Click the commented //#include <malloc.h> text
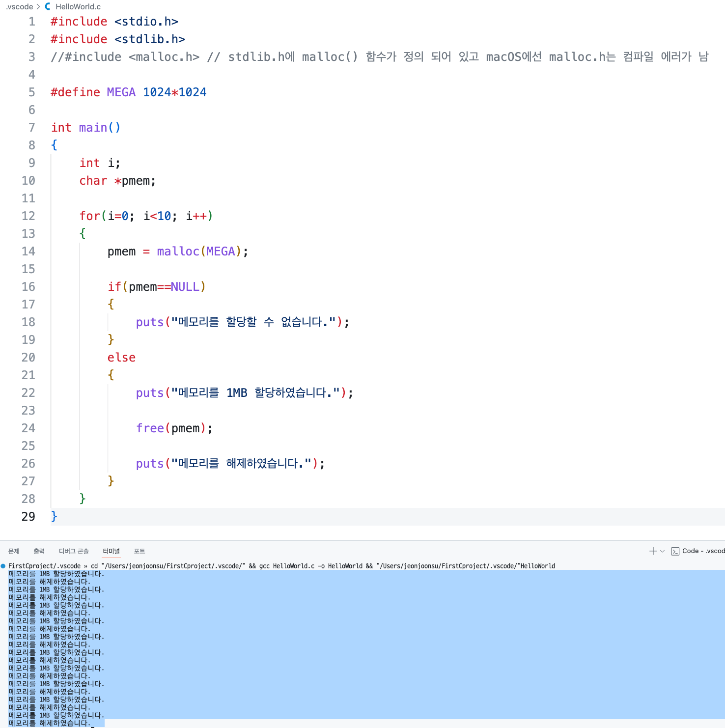 (x=125, y=57)
